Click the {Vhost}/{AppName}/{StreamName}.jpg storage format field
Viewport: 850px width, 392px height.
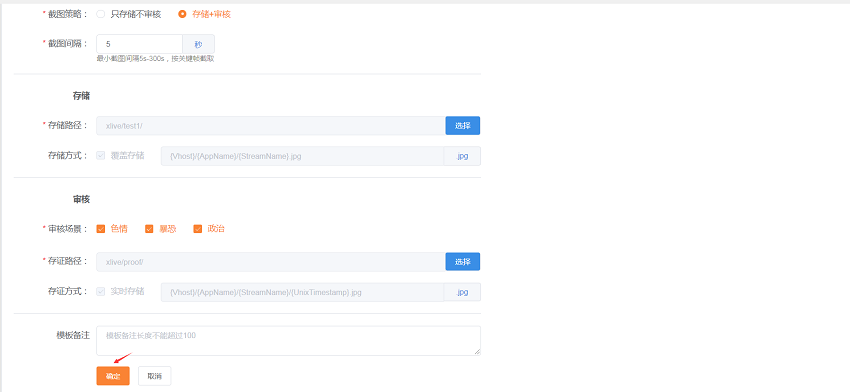point(302,156)
